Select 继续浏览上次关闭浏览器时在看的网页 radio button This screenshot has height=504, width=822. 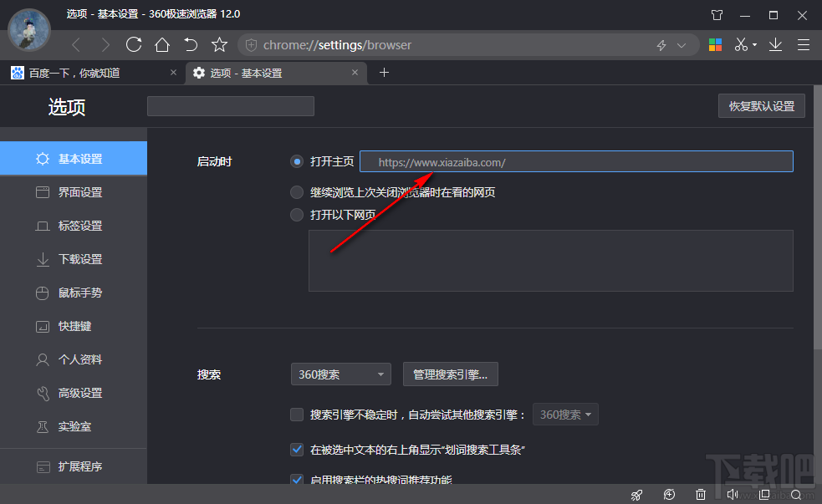(x=297, y=192)
